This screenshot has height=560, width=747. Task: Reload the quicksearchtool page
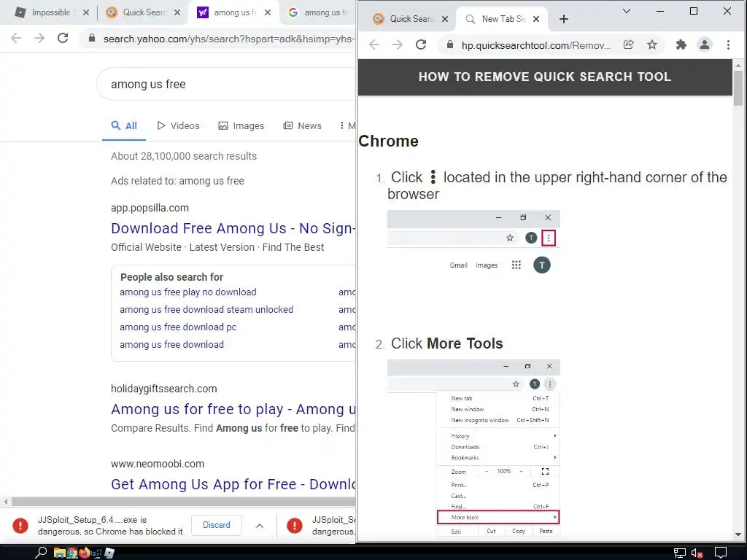421,44
